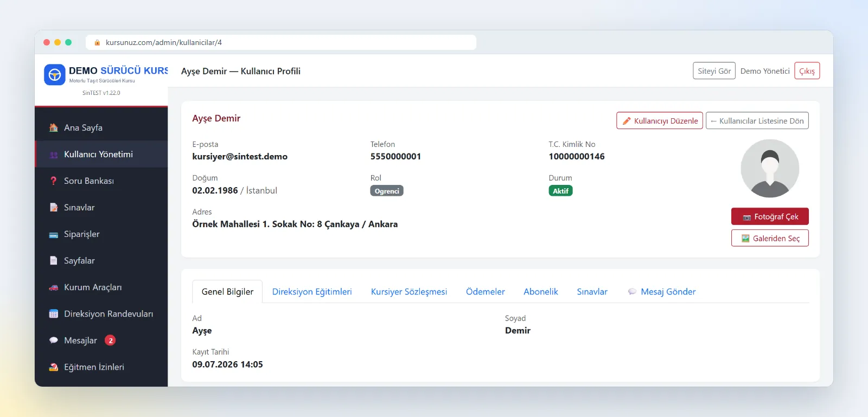Click the Sayfalar page icon
This screenshot has height=417, width=868.
point(54,261)
